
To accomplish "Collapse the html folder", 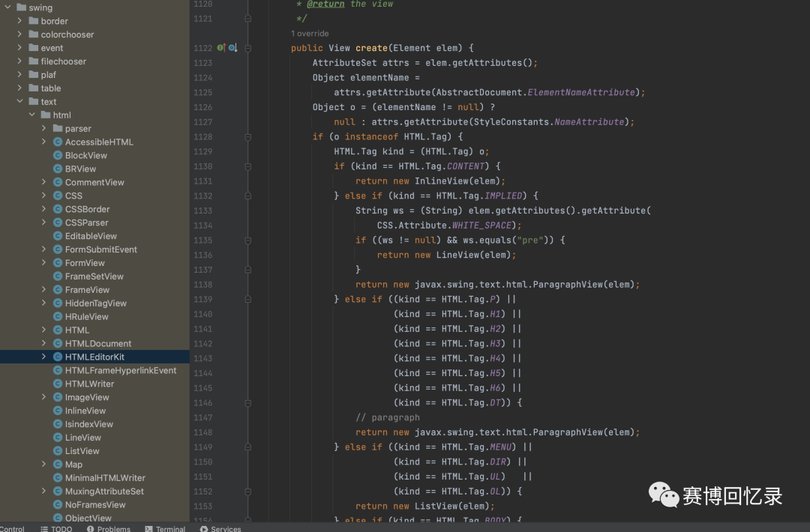I will [32, 115].
